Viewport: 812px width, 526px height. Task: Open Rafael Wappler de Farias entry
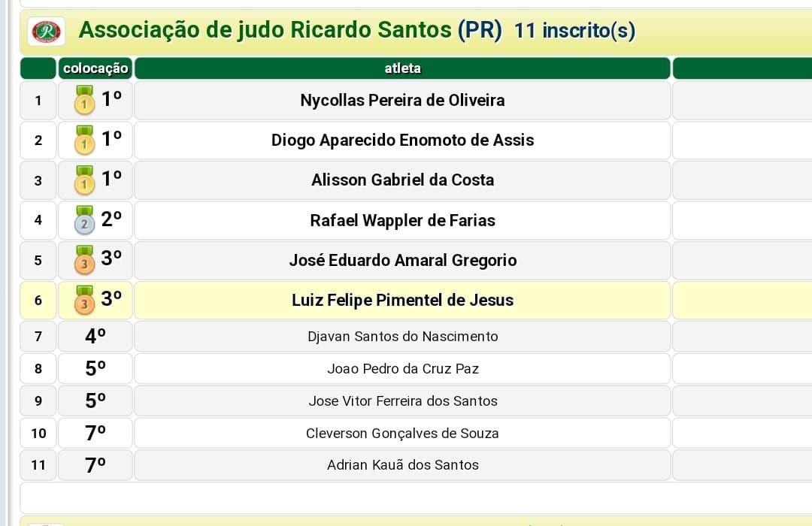402,221
